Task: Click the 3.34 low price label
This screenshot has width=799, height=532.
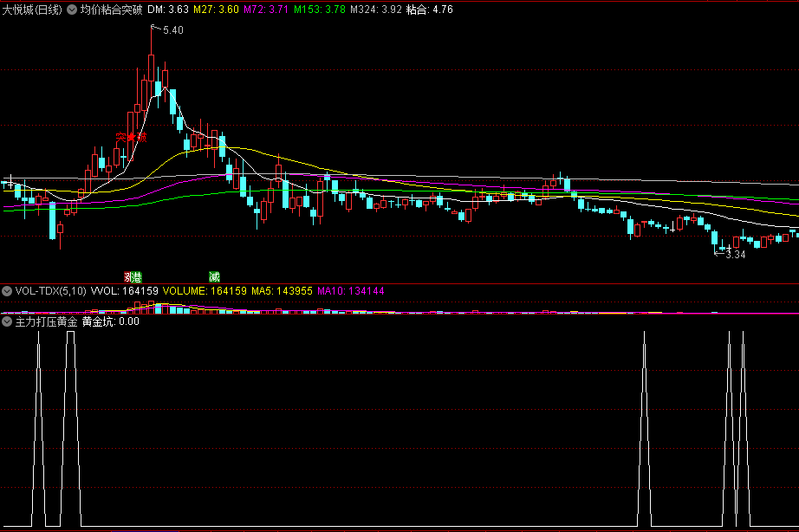Action: point(735,254)
